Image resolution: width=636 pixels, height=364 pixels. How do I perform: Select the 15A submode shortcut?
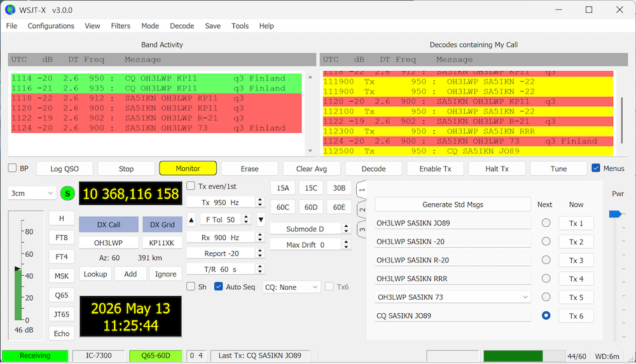(283, 188)
